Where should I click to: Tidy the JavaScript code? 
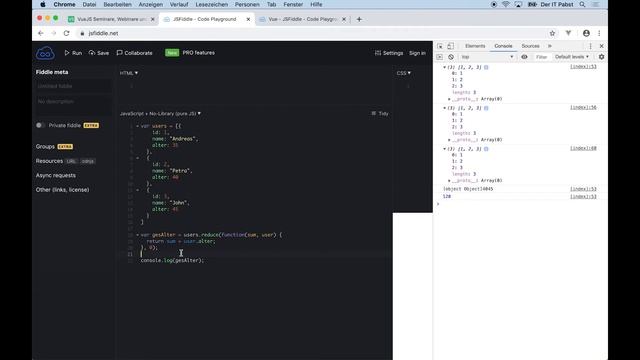(380, 113)
